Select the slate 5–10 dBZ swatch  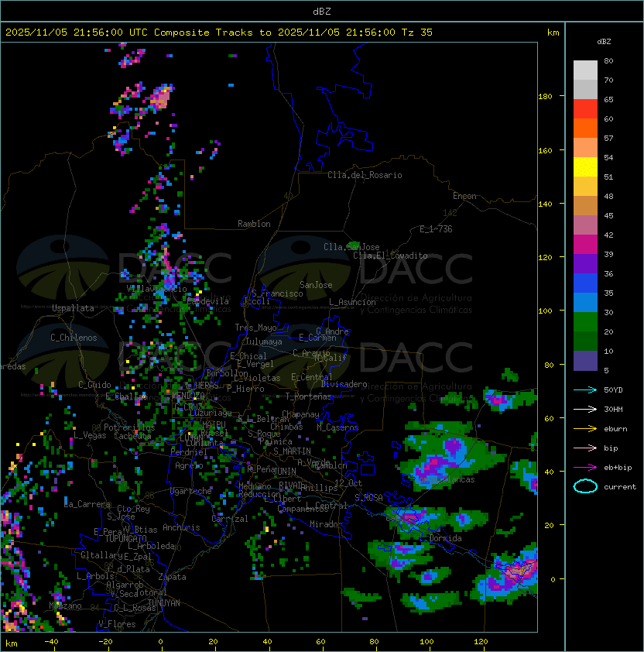click(x=585, y=361)
